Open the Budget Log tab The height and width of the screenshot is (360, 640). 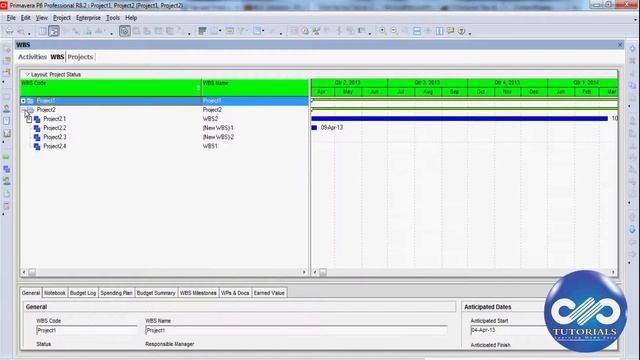tap(83, 293)
